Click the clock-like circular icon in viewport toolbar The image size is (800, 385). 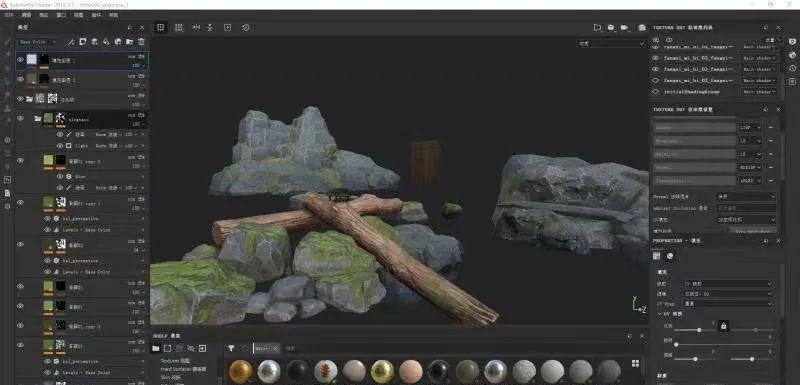tap(246, 28)
